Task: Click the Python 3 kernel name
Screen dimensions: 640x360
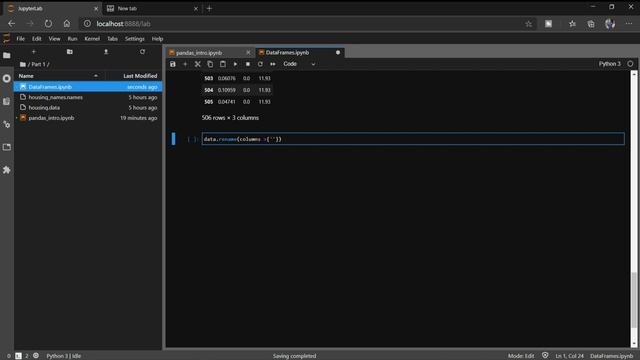Action: (609, 64)
